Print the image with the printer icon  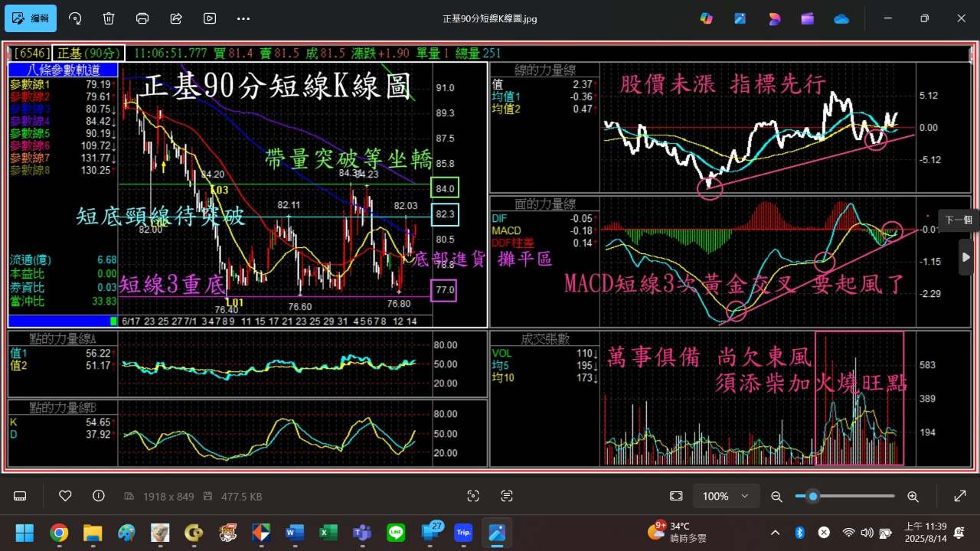142,18
